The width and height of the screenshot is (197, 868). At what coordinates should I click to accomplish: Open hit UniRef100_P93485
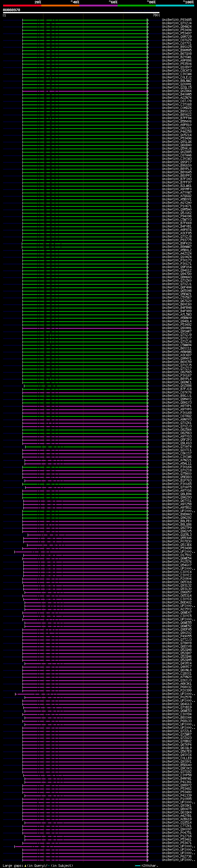click(177, 20)
